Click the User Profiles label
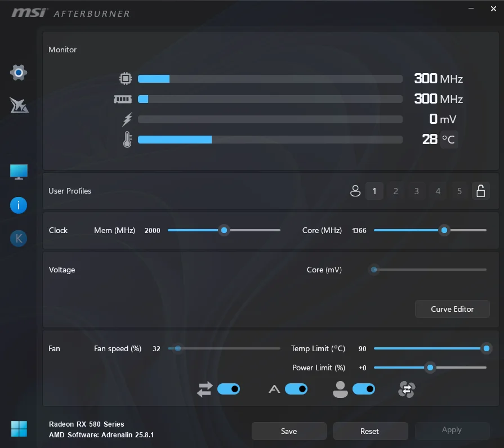Image resolution: width=504 pixels, height=448 pixels. click(70, 191)
